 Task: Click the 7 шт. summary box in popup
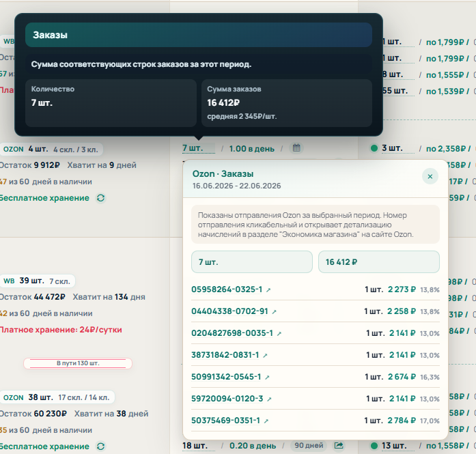pyautogui.click(x=252, y=262)
